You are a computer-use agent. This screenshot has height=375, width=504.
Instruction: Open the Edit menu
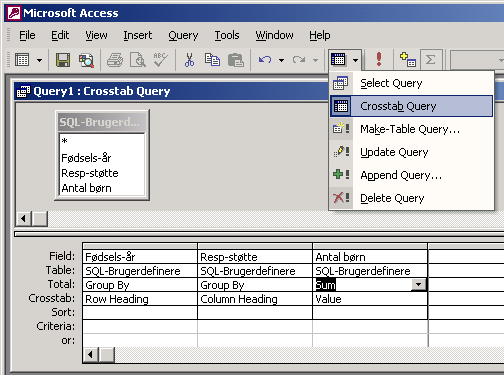[60, 35]
